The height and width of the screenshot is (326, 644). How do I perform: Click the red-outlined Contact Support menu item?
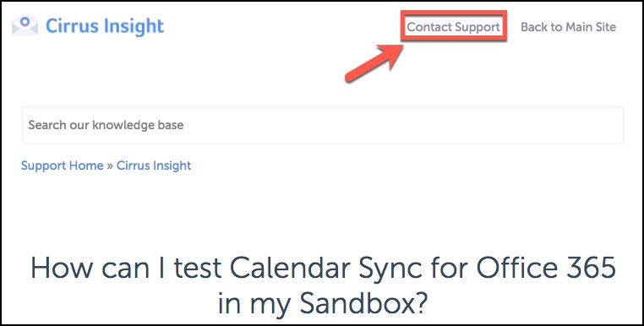(454, 27)
